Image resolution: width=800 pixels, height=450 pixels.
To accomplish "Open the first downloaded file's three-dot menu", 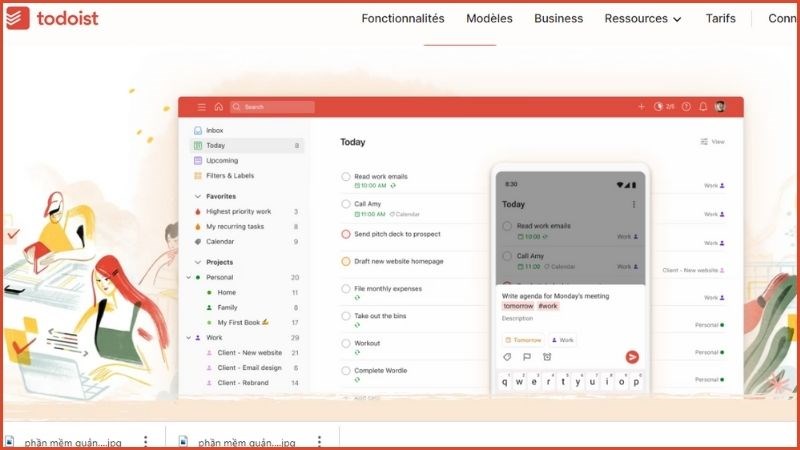I will pyautogui.click(x=146, y=441).
